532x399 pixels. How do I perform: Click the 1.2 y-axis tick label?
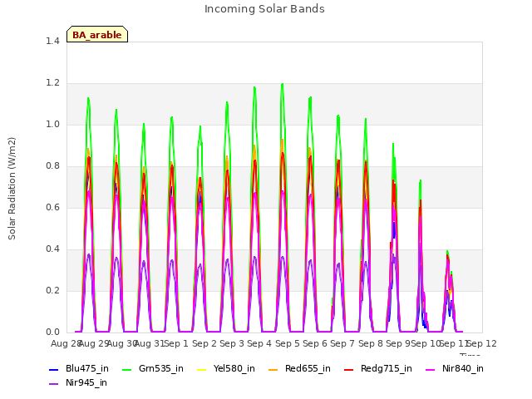point(52,83)
